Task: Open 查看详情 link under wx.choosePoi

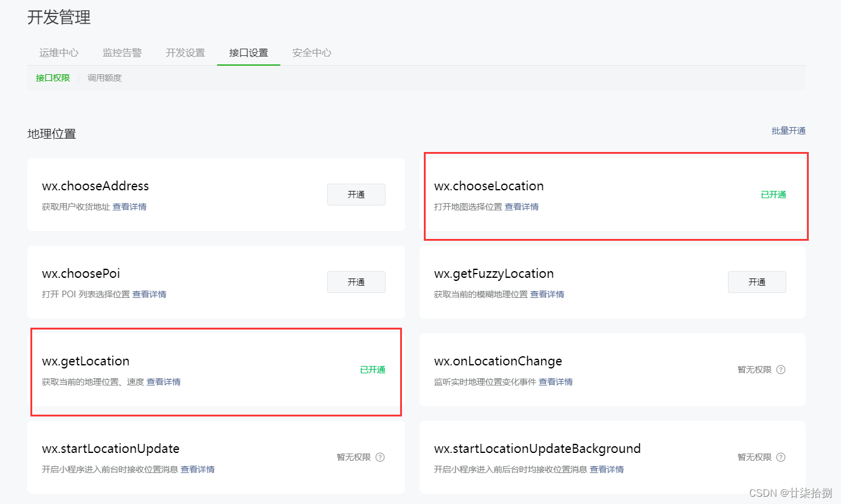Action: click(x=150, y=294)
